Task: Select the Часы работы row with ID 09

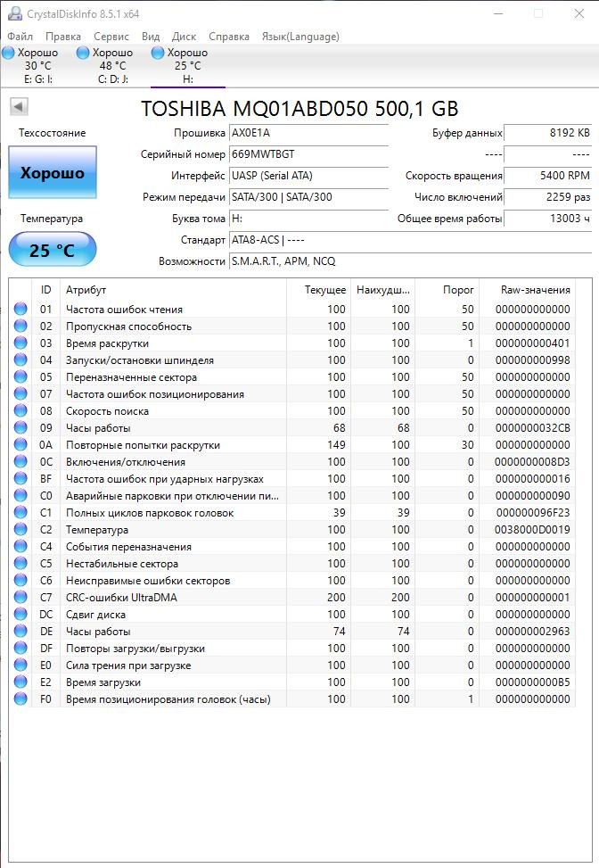Action: click(x=173, y=428)
